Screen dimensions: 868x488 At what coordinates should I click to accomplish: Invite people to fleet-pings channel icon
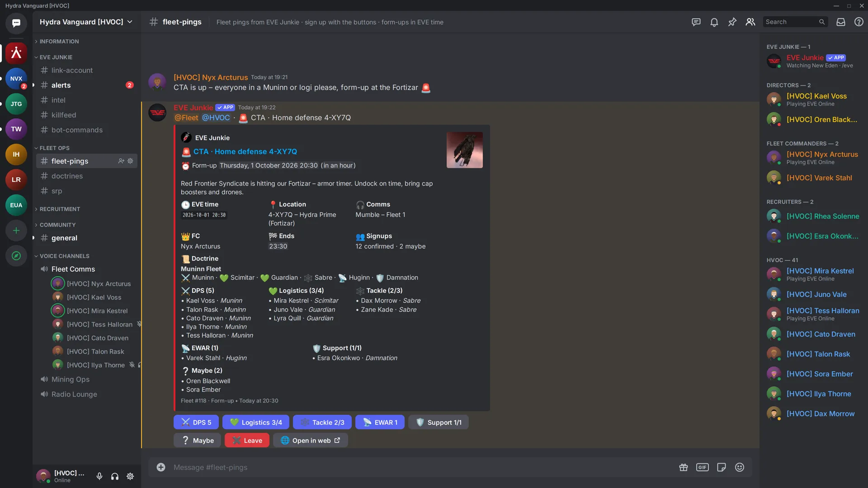click(x=121, y=161)
